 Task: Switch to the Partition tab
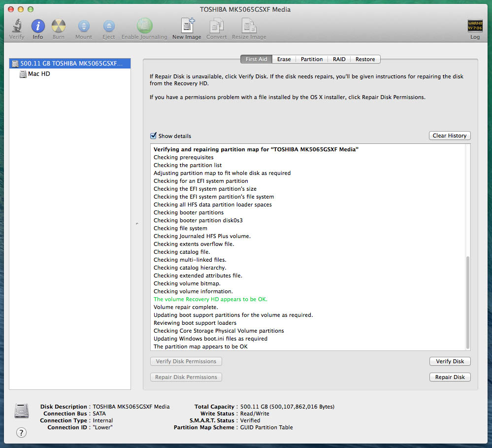312,59
